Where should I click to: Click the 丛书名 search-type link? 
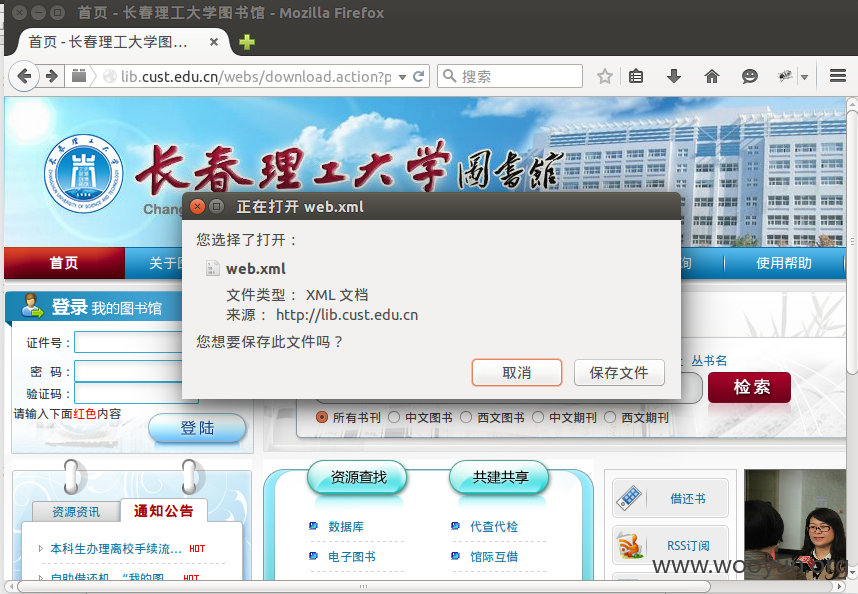[709, 360]
